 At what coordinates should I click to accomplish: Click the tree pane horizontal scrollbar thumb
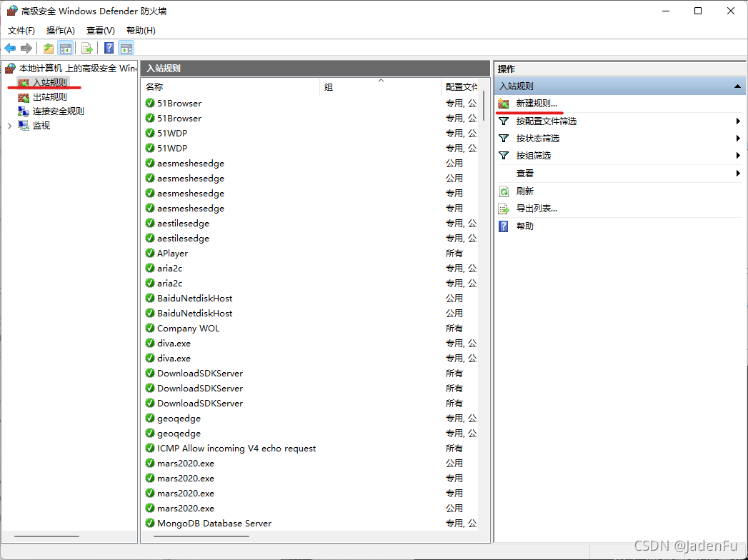click(x=46, y=536)
